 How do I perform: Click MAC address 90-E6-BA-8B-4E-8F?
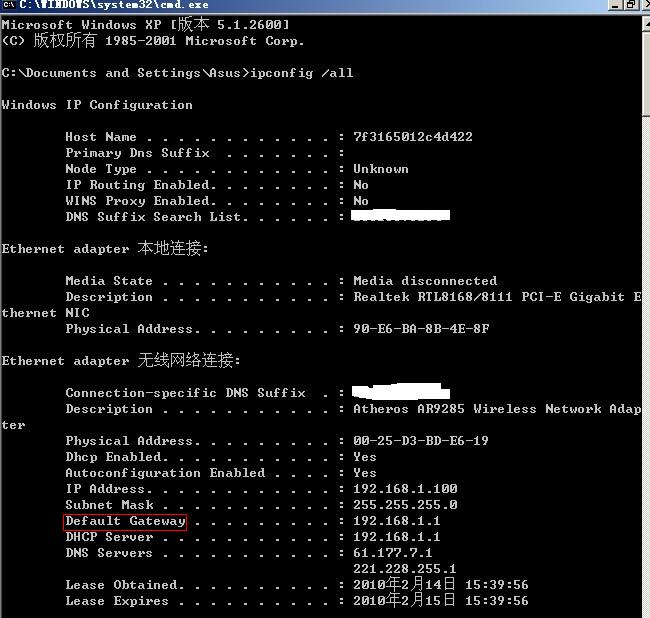(421, 329)
